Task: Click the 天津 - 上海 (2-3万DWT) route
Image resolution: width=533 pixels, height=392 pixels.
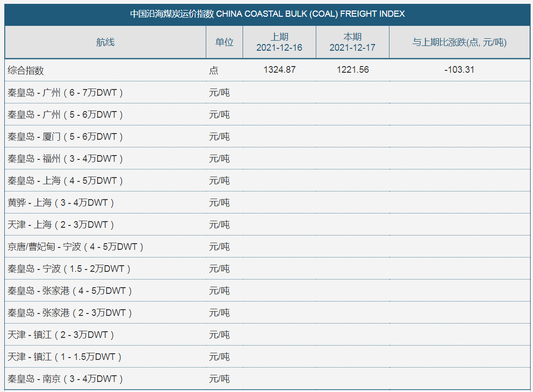Action: [x=61, y=224]
